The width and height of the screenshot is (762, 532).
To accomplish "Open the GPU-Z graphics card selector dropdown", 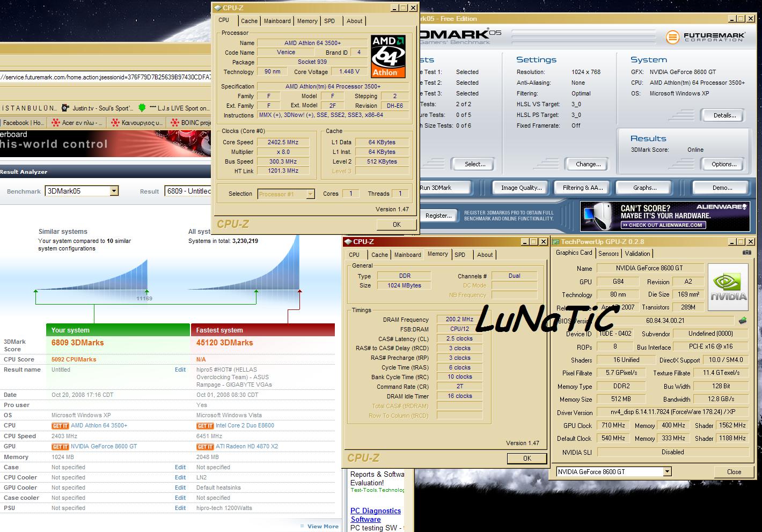I will click(x=667, y=472).
